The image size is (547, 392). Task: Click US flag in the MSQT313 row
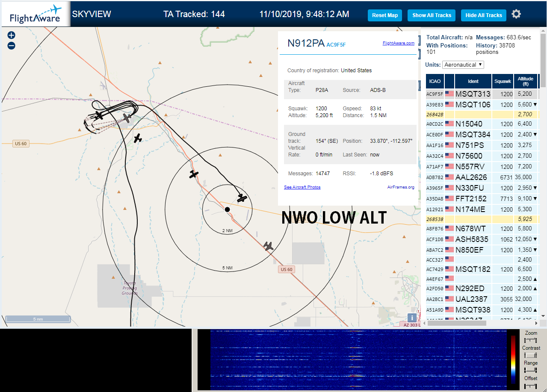coord(449,94)
